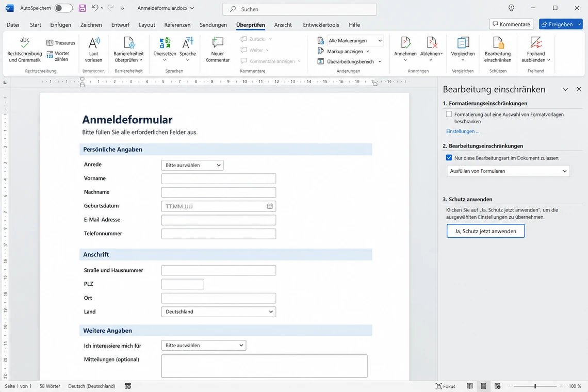Check Formatierung auf Formatvorlagen beschränken
Viewport: 588px width, 392px height.
[x=449, y=114]
